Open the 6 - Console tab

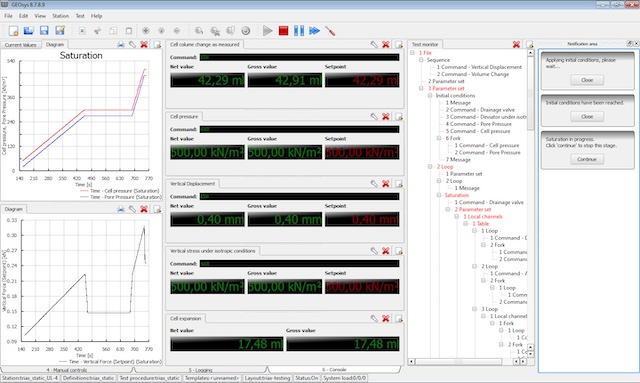(334, 370)
